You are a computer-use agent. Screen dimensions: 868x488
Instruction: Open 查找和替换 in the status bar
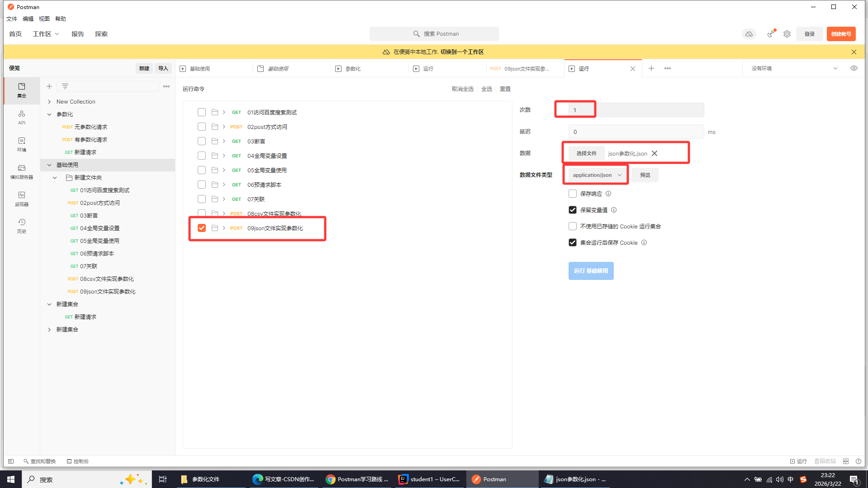(40, 461)
